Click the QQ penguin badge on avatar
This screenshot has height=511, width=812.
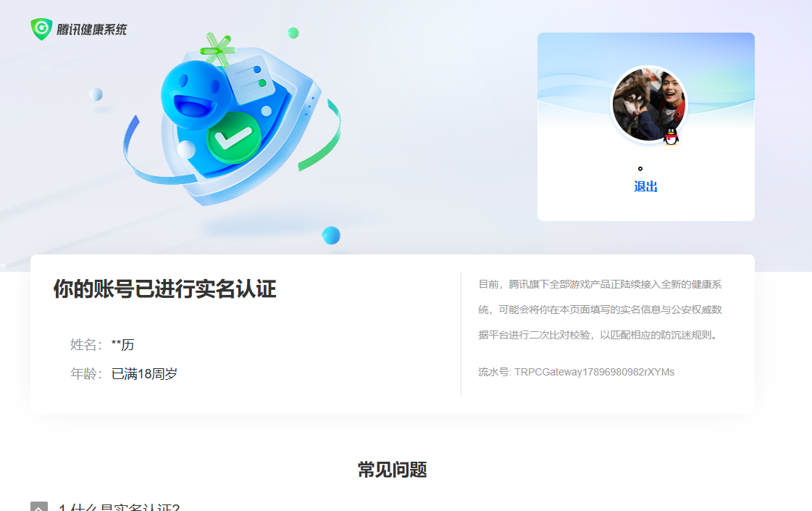pyautogui.click(x=671, y=136)
